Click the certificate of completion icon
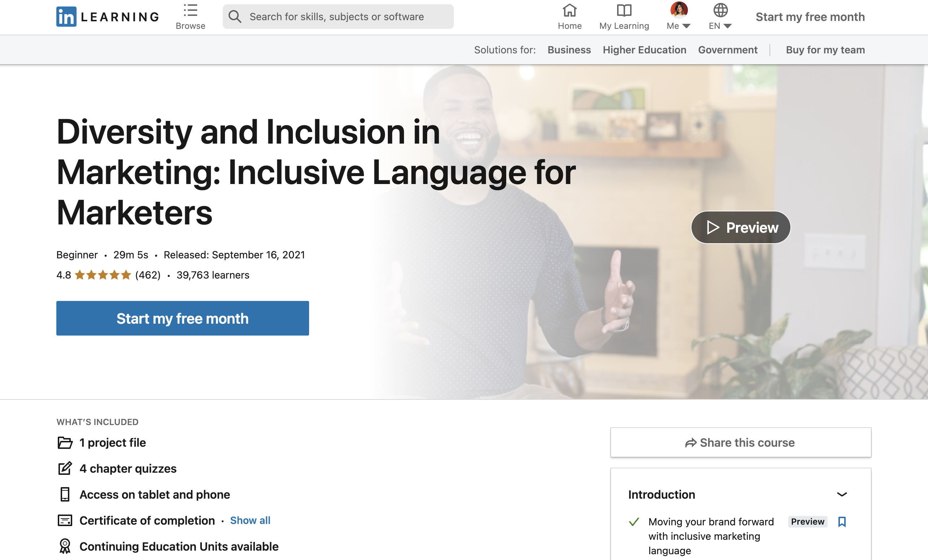 (x=65, y=520)
